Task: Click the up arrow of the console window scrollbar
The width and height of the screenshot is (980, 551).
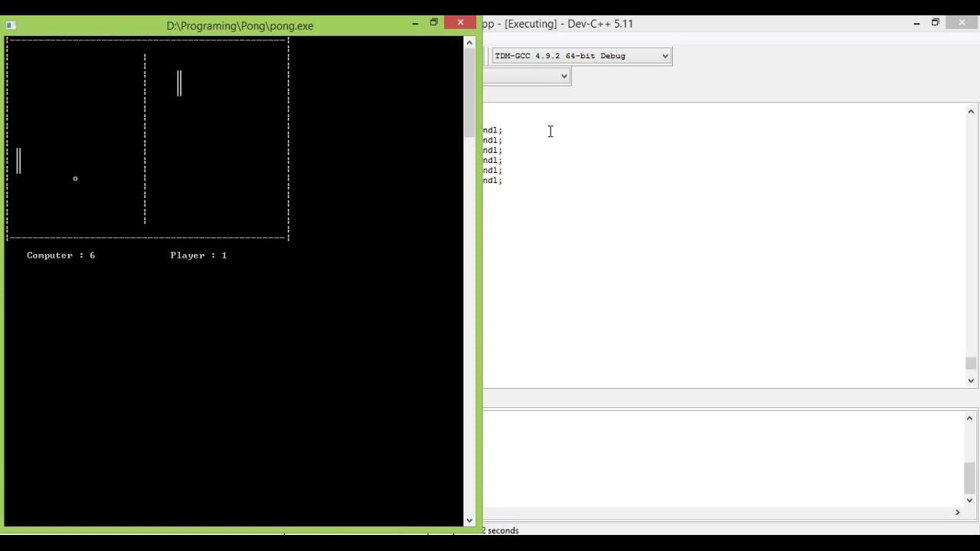Action: pyautogui.click(x=469, y=43)
